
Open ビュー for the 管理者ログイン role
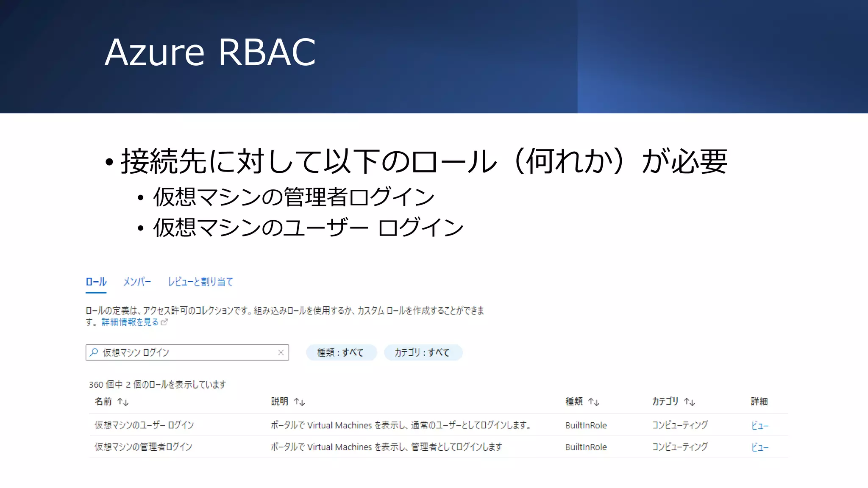[x=759, y=447]
